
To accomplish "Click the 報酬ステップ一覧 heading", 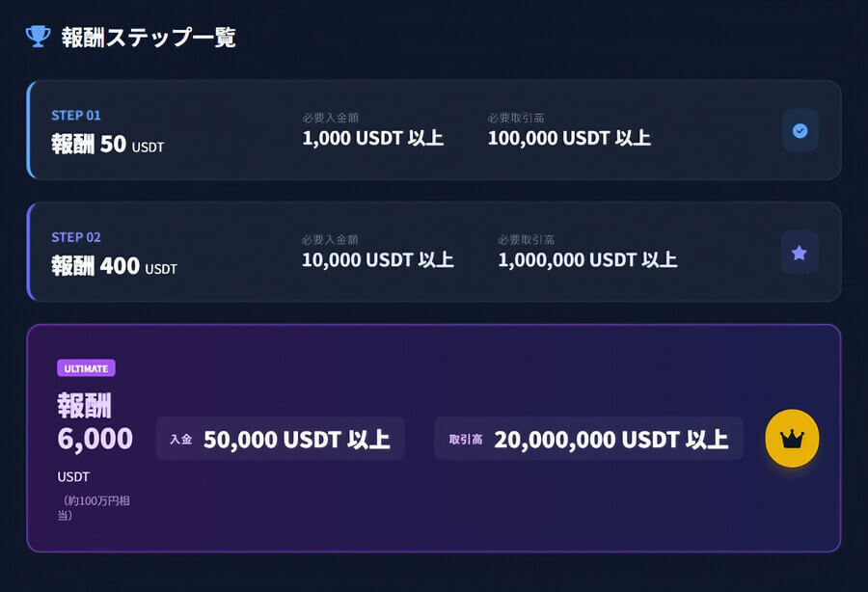I will 149,38.
